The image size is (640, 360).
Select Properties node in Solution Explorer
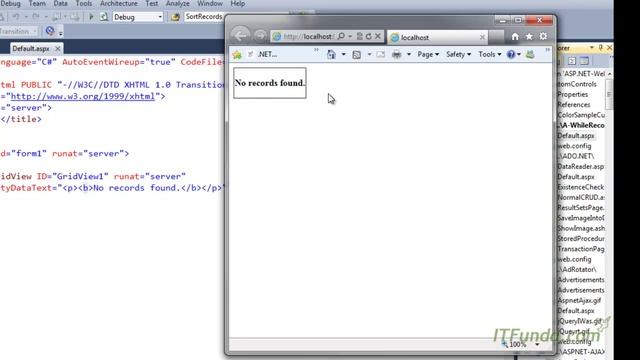click(x=573, y=94)
